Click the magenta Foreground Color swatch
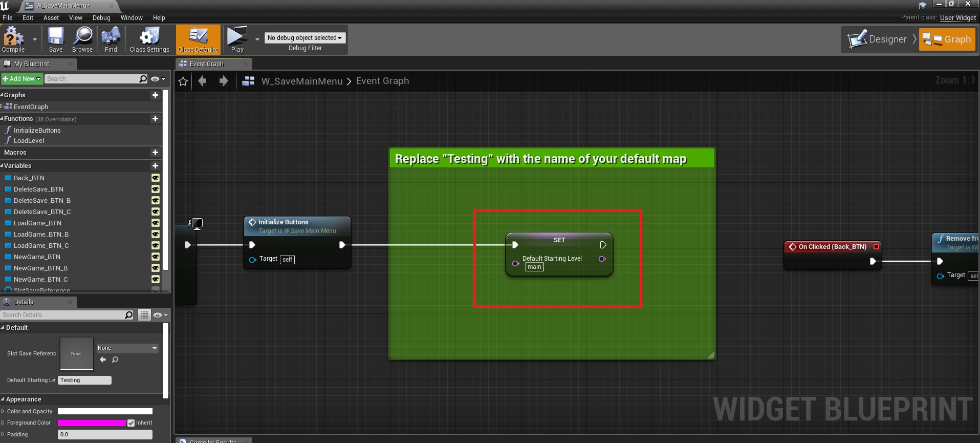This screenshot has height=443, width=980. [x=92, y=423]
